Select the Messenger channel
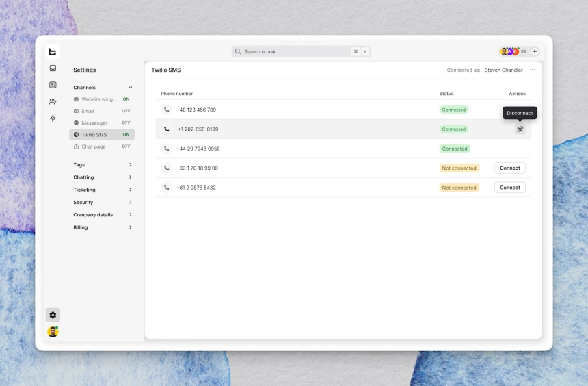Image resolution: width=588 pixels, height=386 pixels. 102,123
